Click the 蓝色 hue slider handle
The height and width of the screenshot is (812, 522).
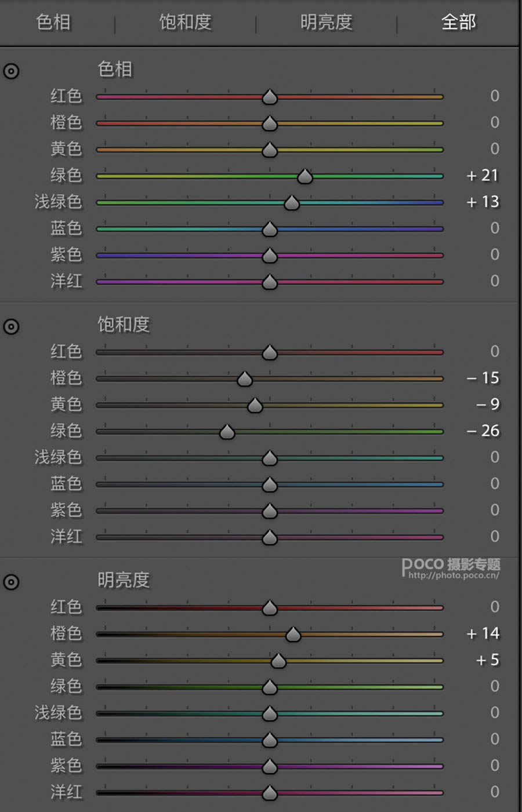269,229
